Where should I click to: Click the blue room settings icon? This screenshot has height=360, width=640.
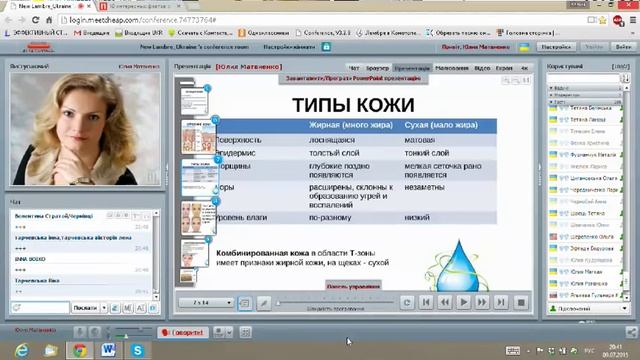(326, 47)
